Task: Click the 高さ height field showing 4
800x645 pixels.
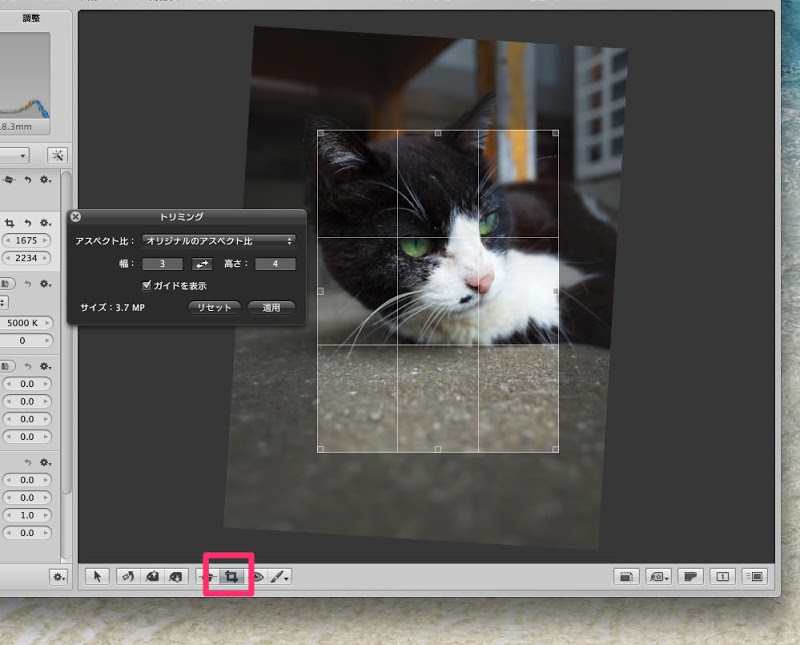Action: point(275,264)
